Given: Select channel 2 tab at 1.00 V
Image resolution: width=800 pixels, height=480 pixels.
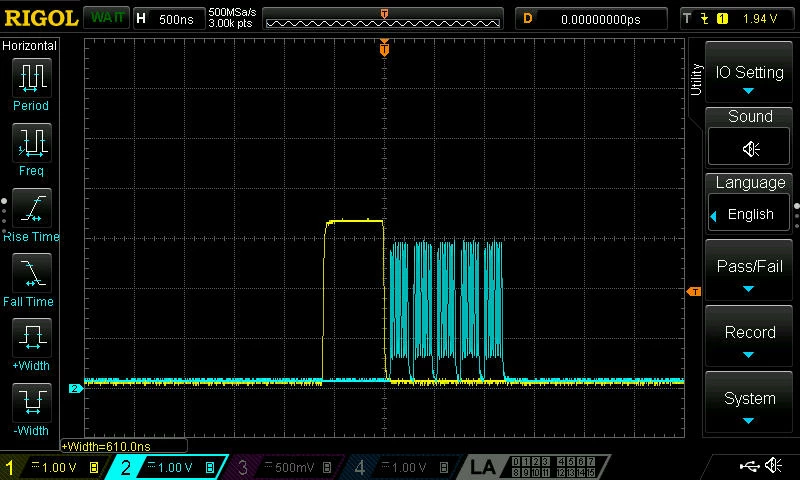Looking at the screenshot, I should [x=167, y=467].
